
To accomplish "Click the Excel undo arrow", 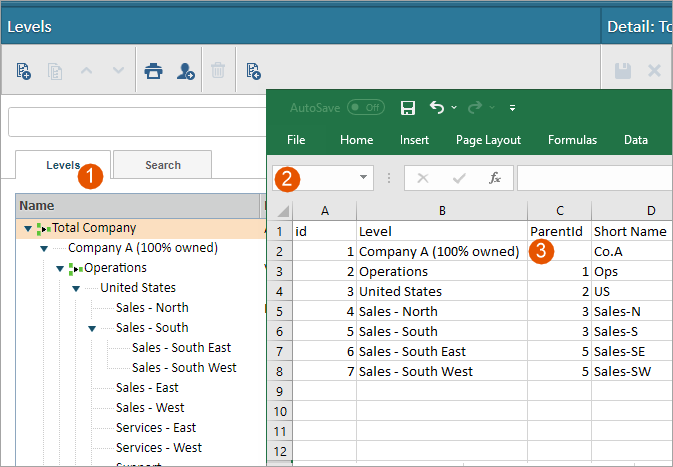I will coord(437,107).
